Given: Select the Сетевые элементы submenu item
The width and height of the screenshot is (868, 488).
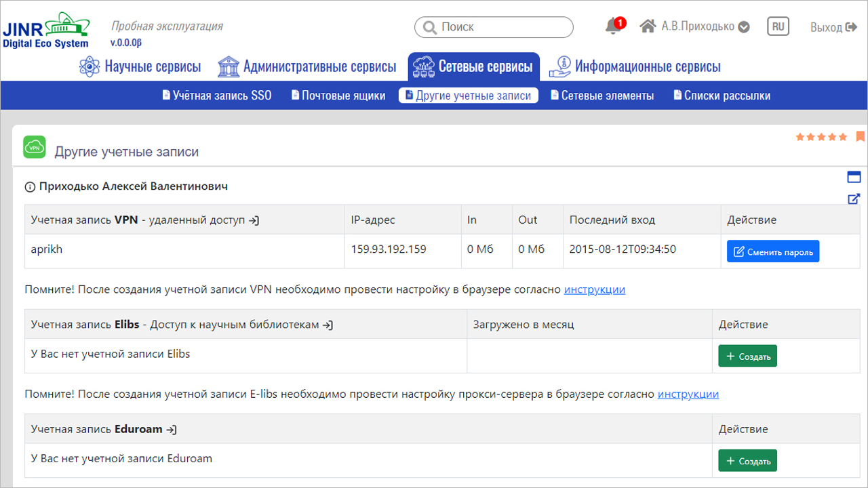Looking at the screenshot, I should click(602, 96).
